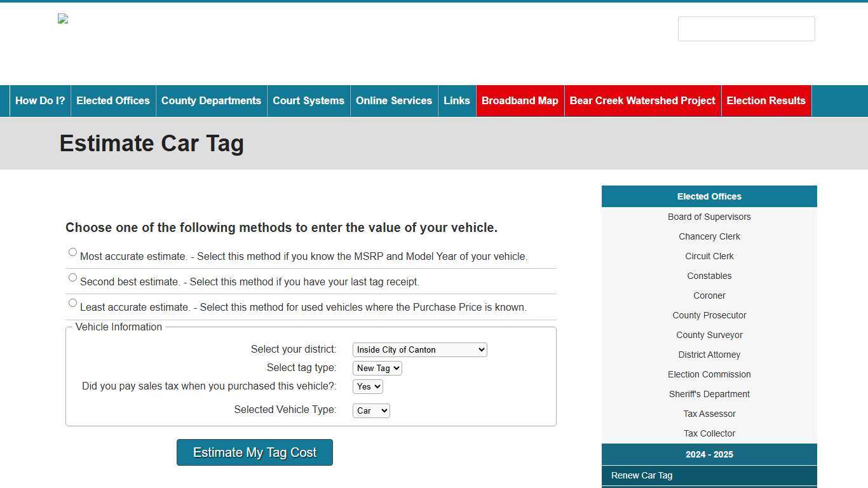View the Broadband Map page
The image size is (868, 488).
pos(520,100)
